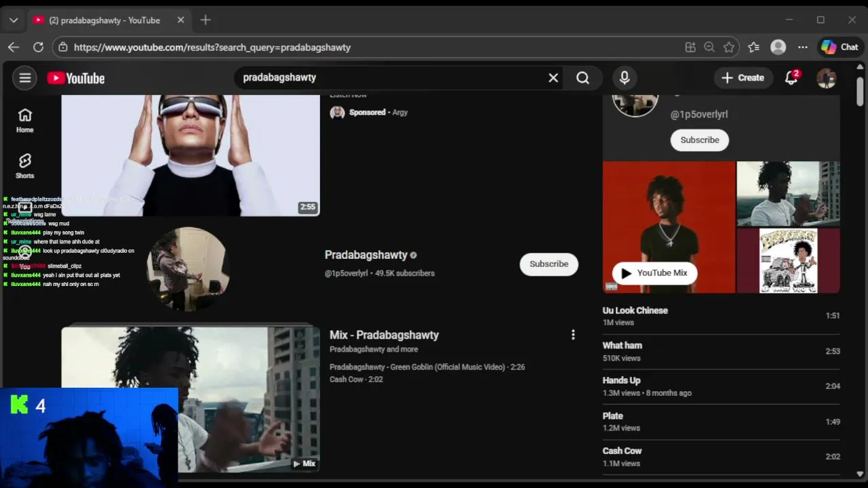Open the browser profile icon
868x488 pixels.
(x=778, y=47)
